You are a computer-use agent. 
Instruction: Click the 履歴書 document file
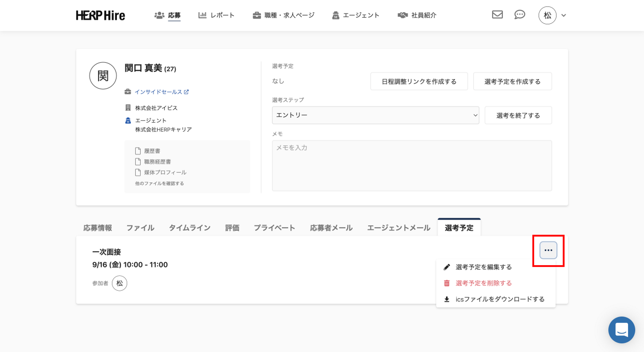(x=152, y=151)
